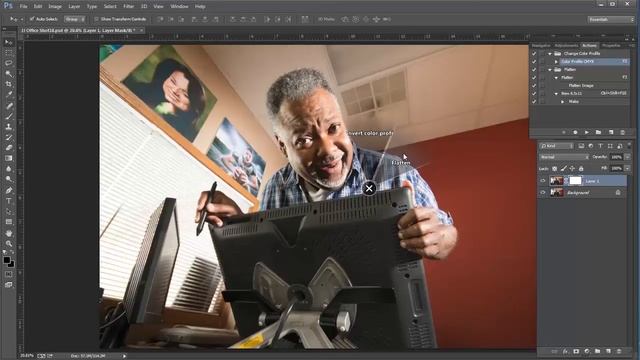Open the Window menu
Image resolution: width=640 pixels, height=360 pixels.
click(179, 6)
